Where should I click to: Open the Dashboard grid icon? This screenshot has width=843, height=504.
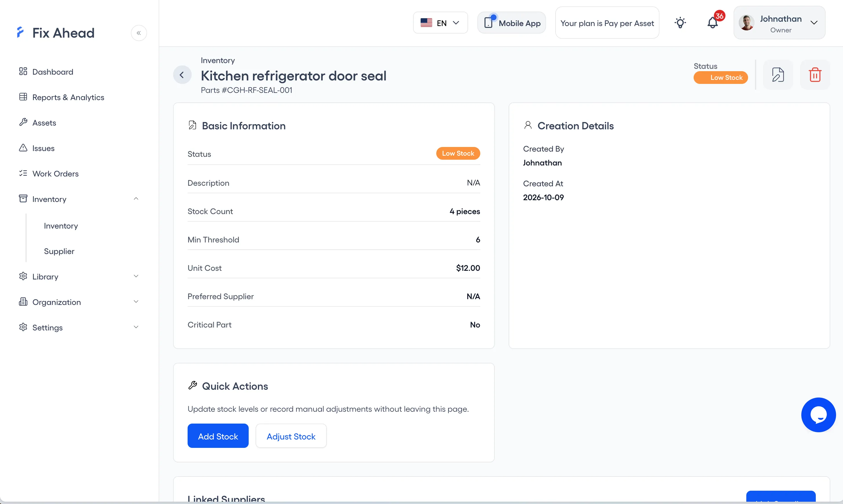pos(23,71)
